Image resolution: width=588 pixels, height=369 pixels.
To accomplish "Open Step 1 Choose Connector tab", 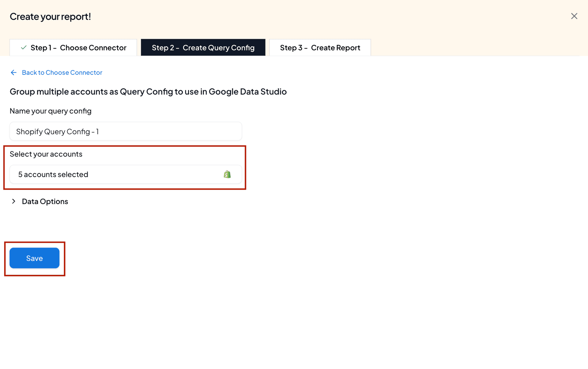I will point(73,48).
